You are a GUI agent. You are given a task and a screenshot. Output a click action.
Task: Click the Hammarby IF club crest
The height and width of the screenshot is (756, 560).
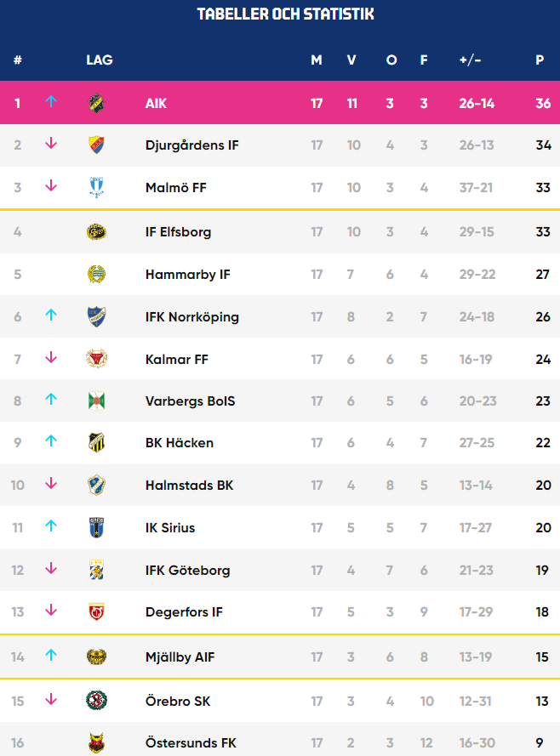pyautogui.click(x=96, y=275)
